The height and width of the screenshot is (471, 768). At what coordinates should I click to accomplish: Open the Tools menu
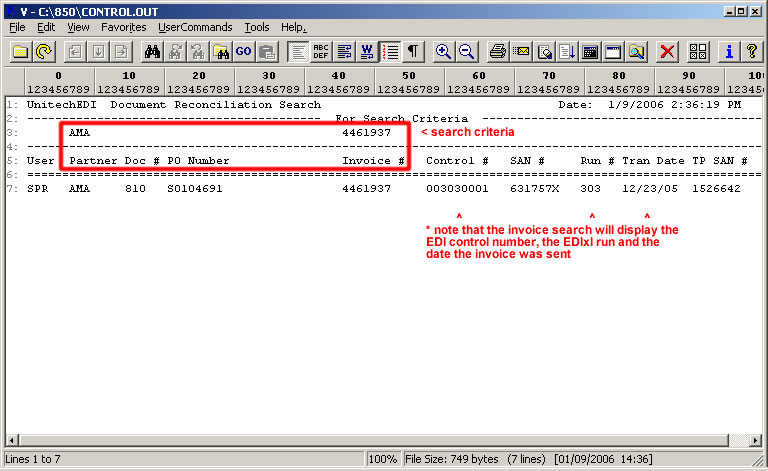point(257,27)
